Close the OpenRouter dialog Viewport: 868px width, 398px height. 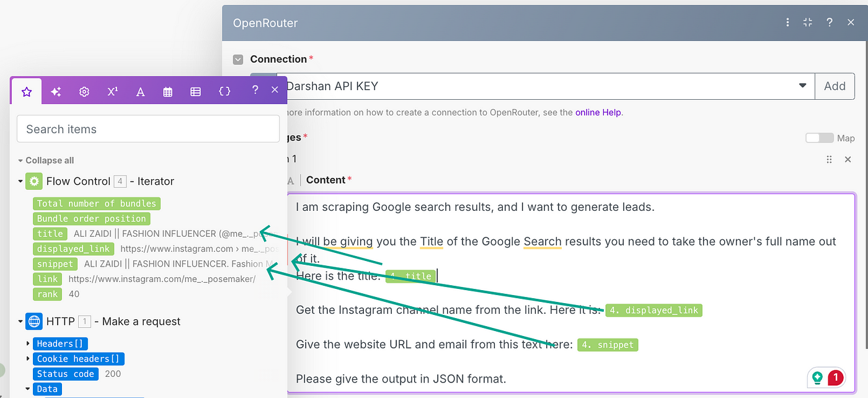(x=851, y=22)
